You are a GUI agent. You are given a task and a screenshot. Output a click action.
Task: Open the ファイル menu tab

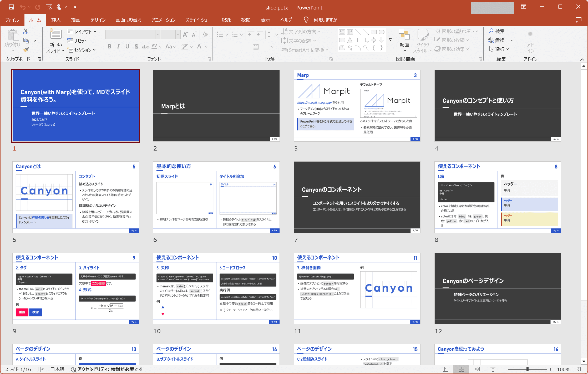click(x=12, y=20)
